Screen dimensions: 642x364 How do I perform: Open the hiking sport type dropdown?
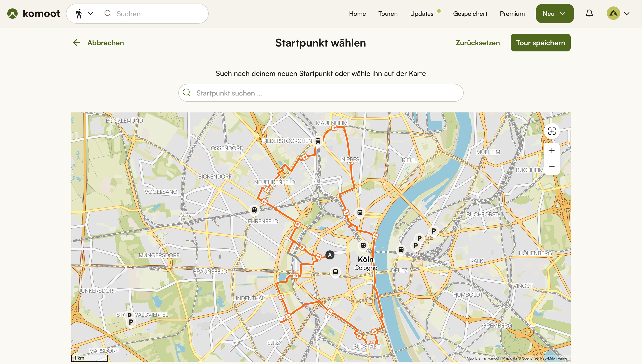pos(84,14)
